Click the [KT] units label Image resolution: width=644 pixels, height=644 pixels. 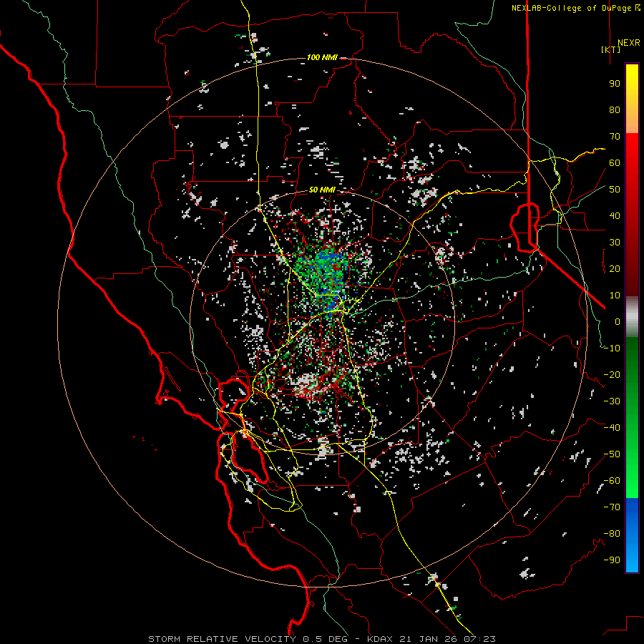click(610, 49)
